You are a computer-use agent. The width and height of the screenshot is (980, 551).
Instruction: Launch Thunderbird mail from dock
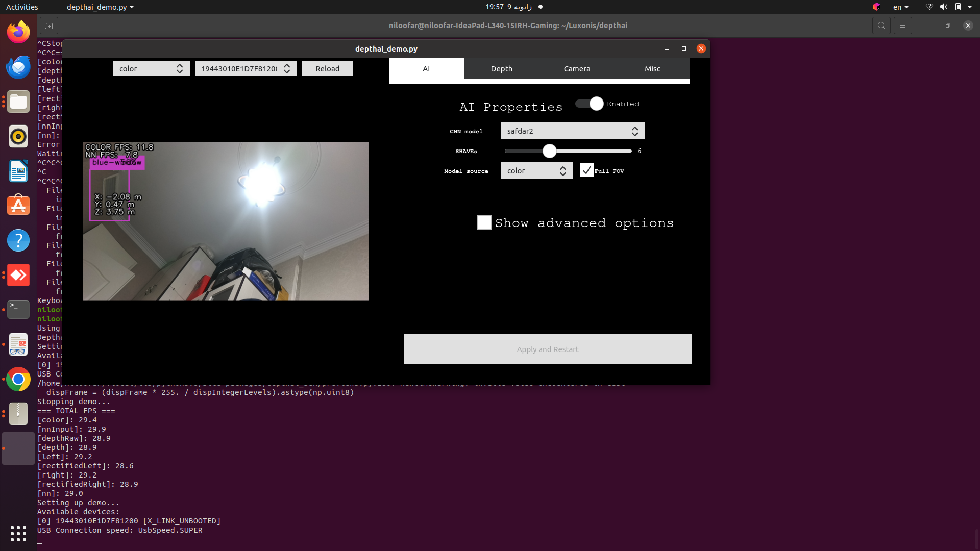click(18, 67)
